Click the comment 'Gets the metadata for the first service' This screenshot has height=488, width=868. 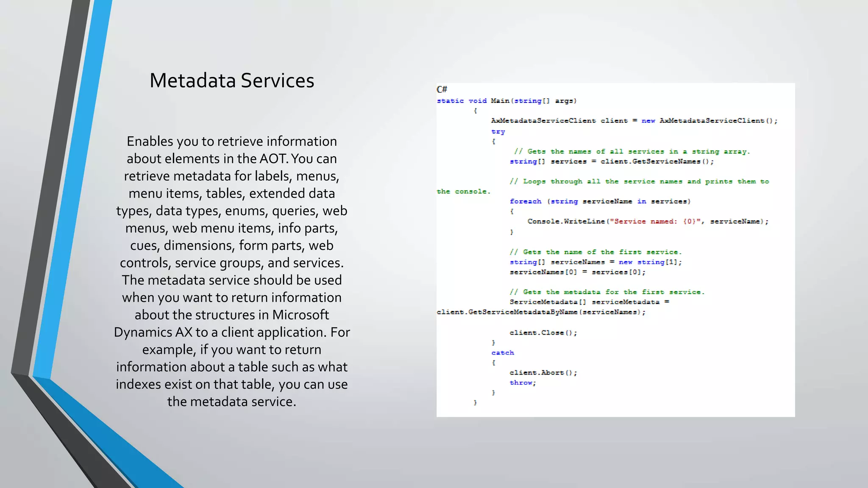coord(607,292)
